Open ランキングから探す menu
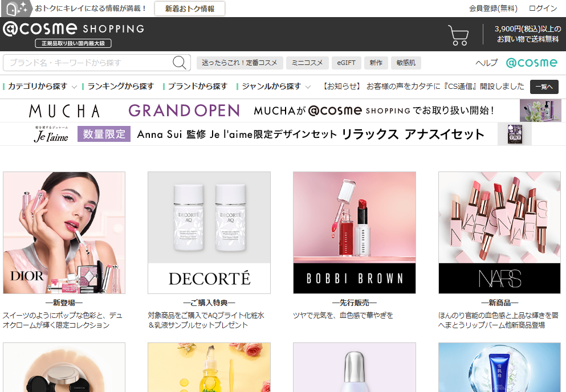 (x=120, y=87)
